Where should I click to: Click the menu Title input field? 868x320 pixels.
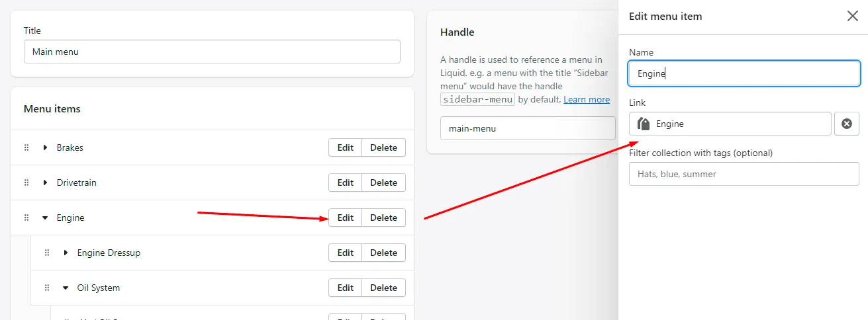click(x=212, y=52)
